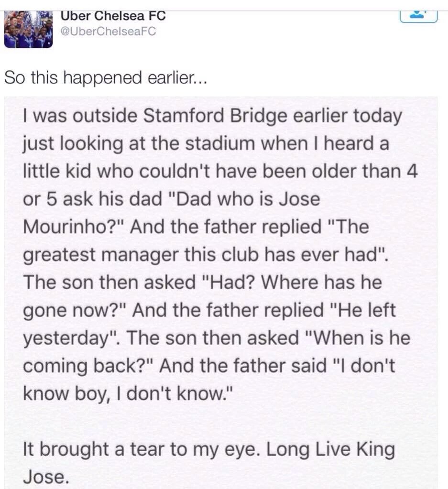Click the tweet text 'So this happened earlier...'
Image resolution: width=448 pixels, height=489 pixels.
pyautogui.click(x=106, y=77)
